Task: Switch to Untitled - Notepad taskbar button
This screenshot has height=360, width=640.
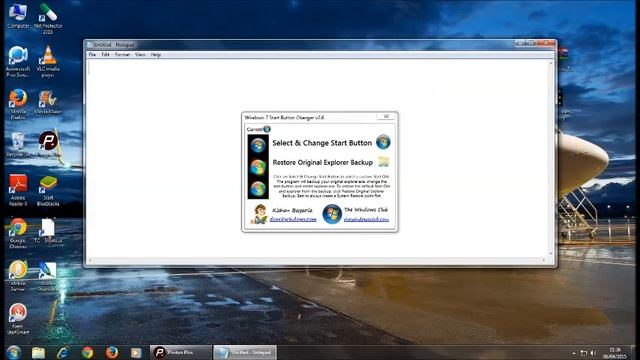Action: click(245, 352)
